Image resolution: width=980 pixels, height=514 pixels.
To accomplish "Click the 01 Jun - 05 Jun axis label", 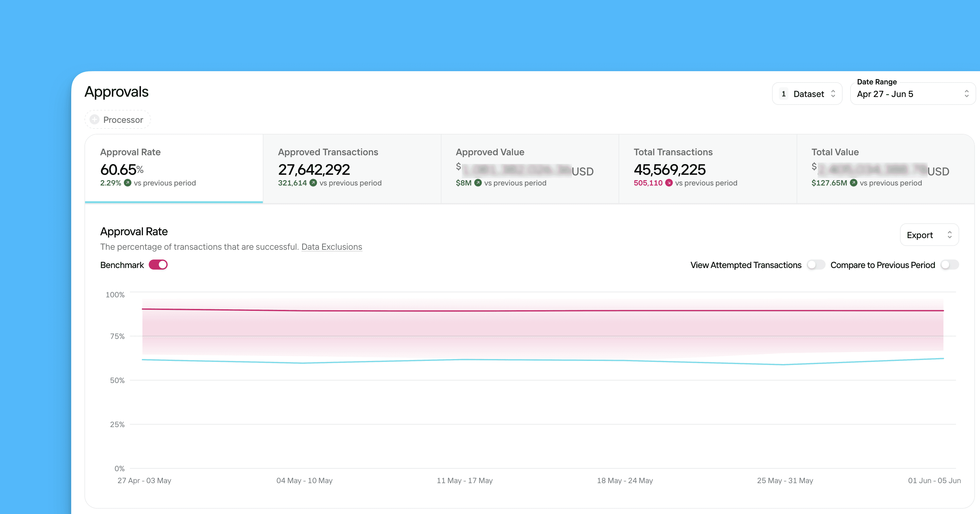I will pos(934,481).
